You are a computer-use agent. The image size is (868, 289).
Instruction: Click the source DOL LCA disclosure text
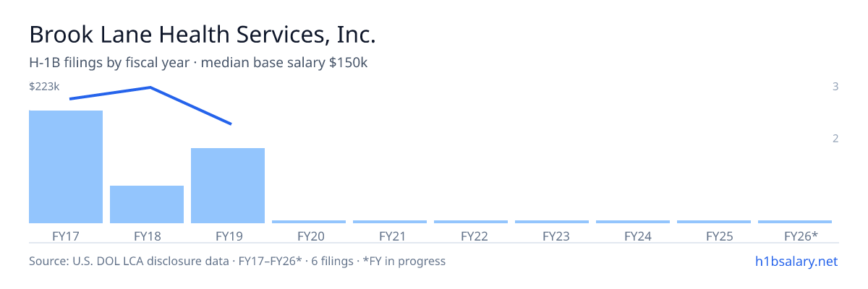237,261
